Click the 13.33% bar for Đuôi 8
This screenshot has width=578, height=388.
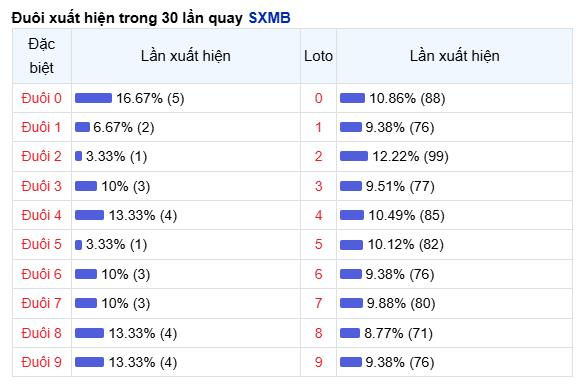tap(90, 333)
